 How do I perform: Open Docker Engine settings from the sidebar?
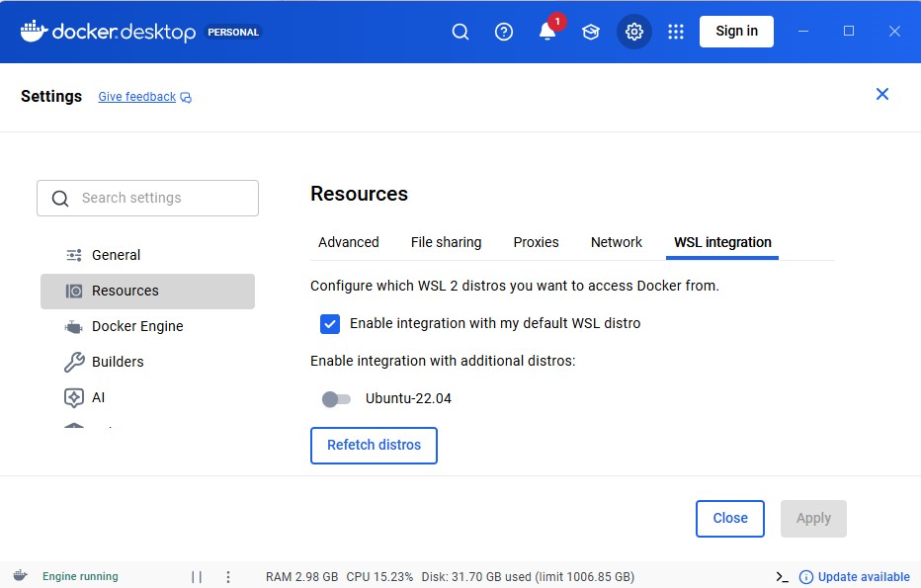tap(147, 326)
